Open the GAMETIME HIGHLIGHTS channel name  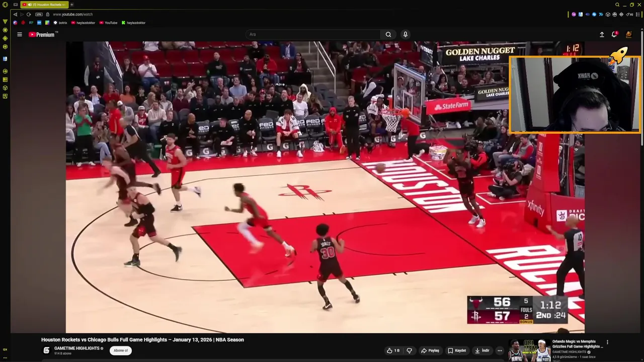[x=77, y=348]
